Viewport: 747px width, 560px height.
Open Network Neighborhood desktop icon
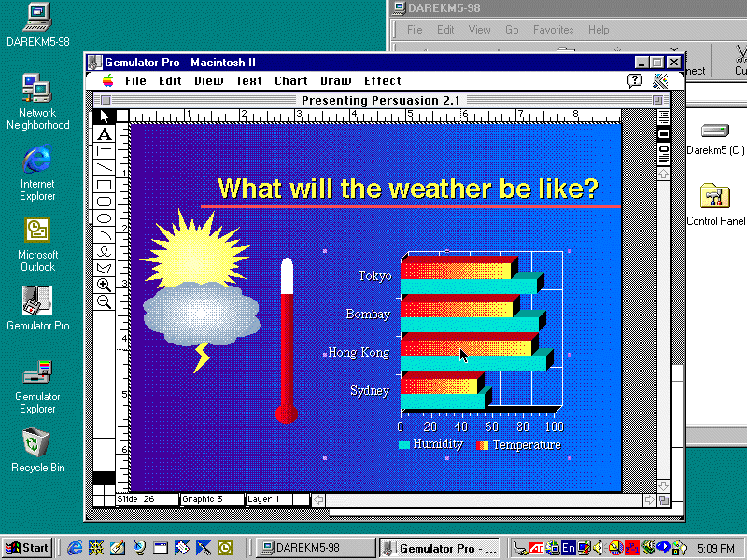tap(37, 102)
